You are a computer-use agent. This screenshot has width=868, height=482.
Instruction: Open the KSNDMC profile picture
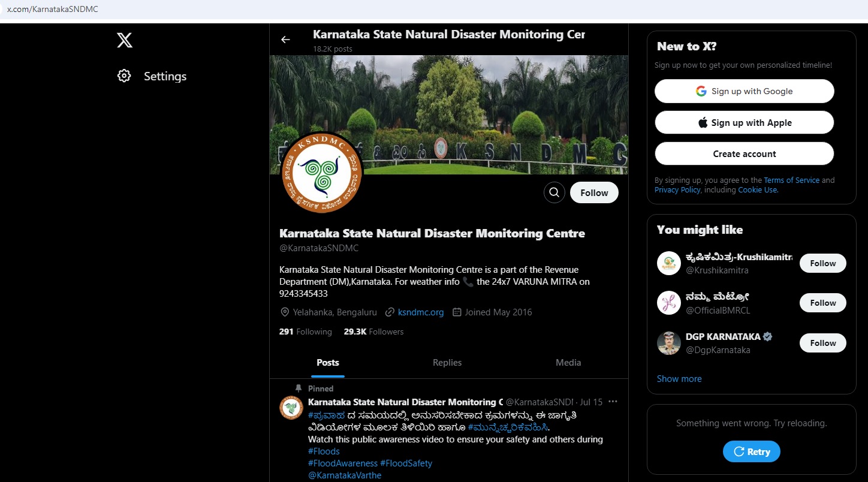tap(322, 173)
